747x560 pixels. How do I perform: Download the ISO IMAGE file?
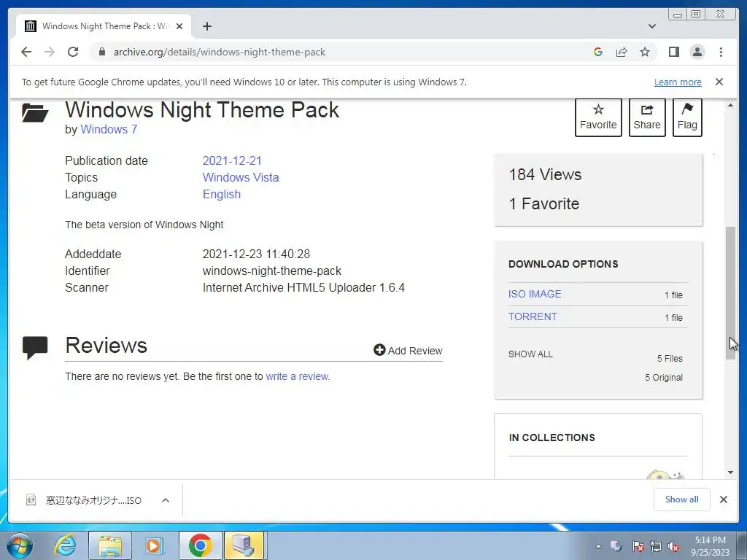pyautogui.click(x=535, y=294)
